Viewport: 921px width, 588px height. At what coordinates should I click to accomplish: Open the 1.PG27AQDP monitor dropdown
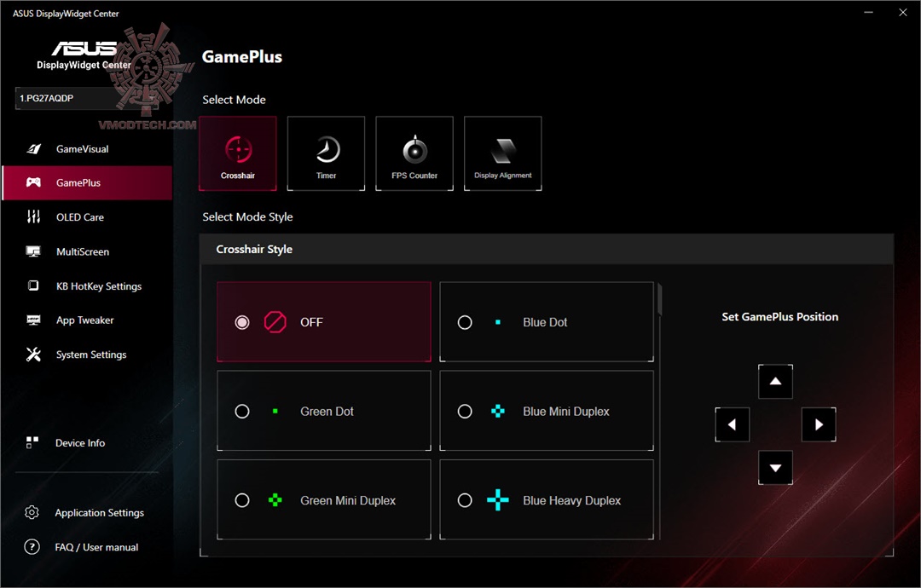(x=87, y=98)
